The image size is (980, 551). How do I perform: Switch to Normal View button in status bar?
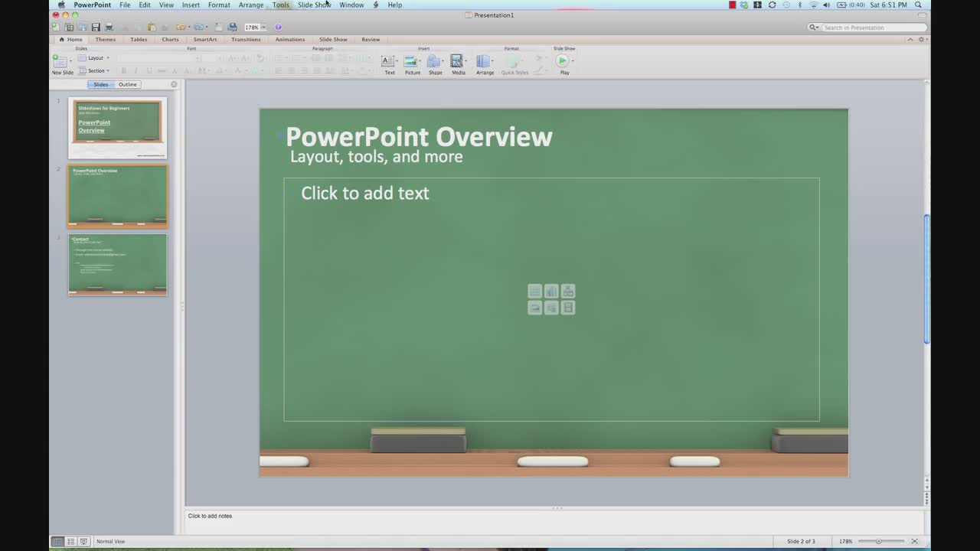tap(57, 541)
